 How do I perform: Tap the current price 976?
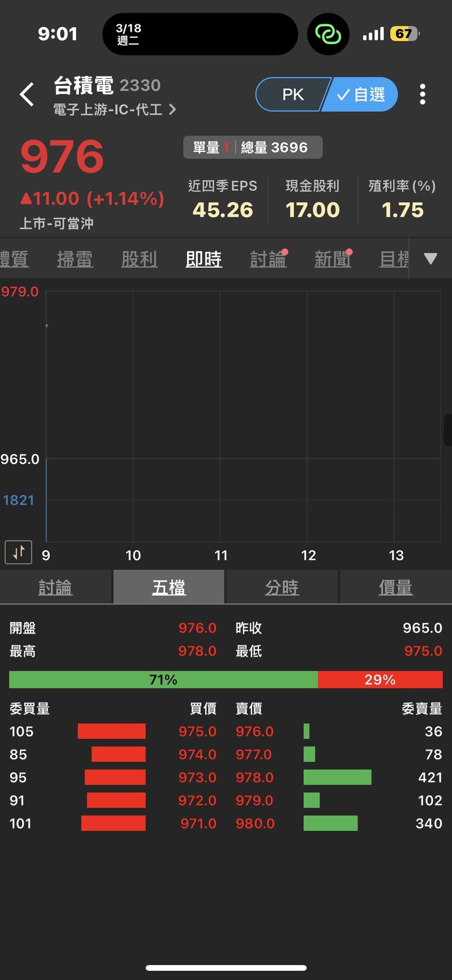[x=62, y=156]
